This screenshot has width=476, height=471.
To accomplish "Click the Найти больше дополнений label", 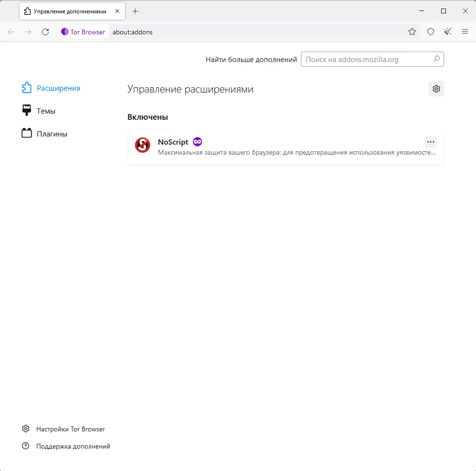I will [251, 60].
